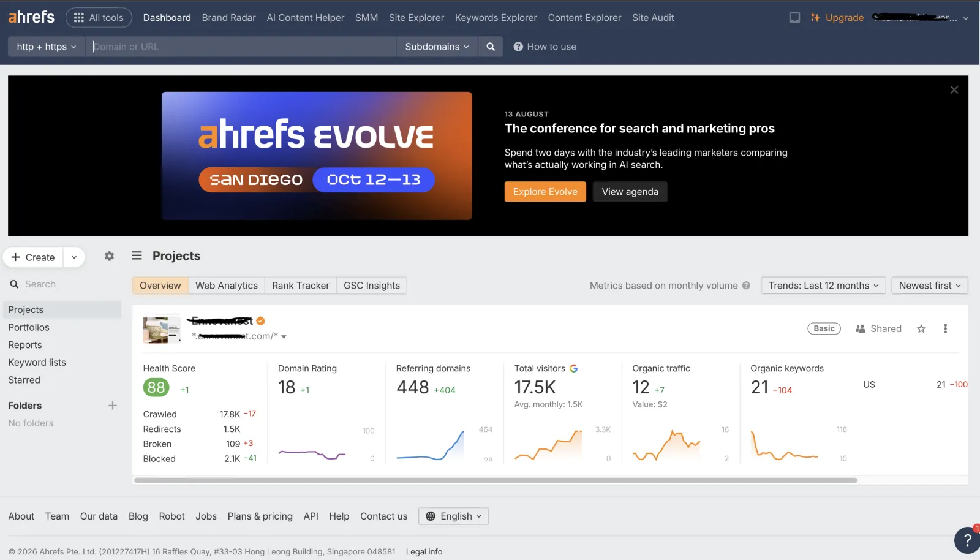The height and width of the screenshot is (560, 980).
Task: Click the View agenda button
Action: pyautogui.click(x=630, y=192)
